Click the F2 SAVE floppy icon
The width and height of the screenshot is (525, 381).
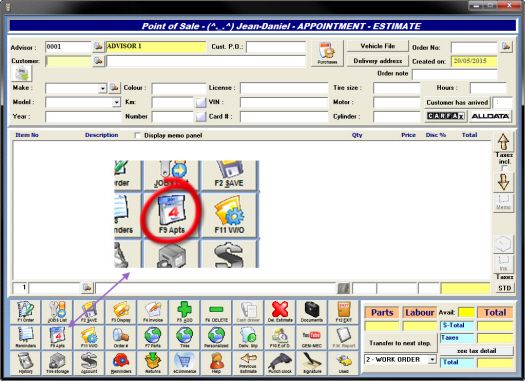(x=89, y=312)
